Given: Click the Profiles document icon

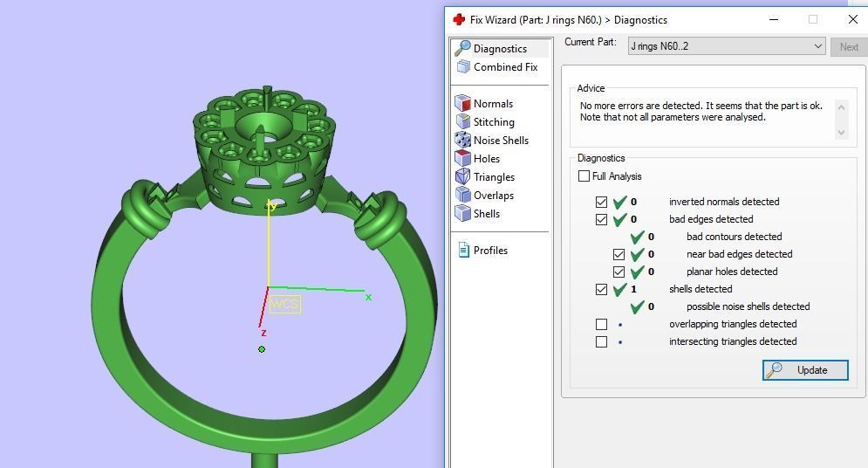Looking at the screenshot, I should (463, 250).
